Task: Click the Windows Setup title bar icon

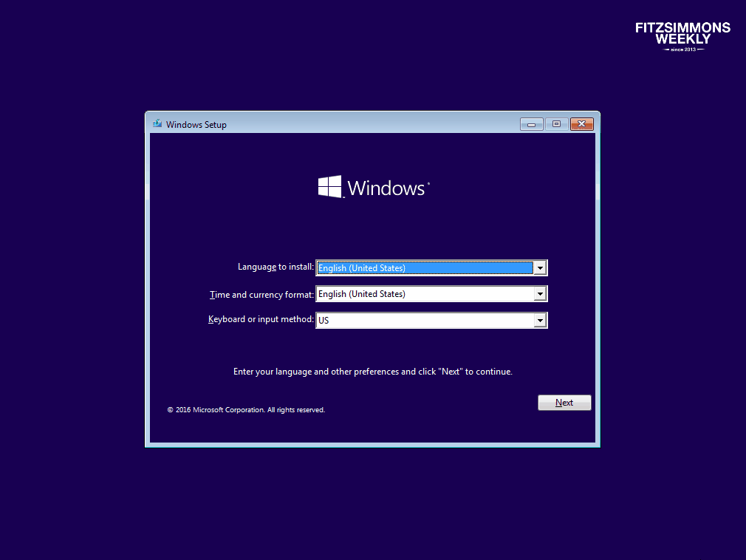Action: [x=157, y=124]
